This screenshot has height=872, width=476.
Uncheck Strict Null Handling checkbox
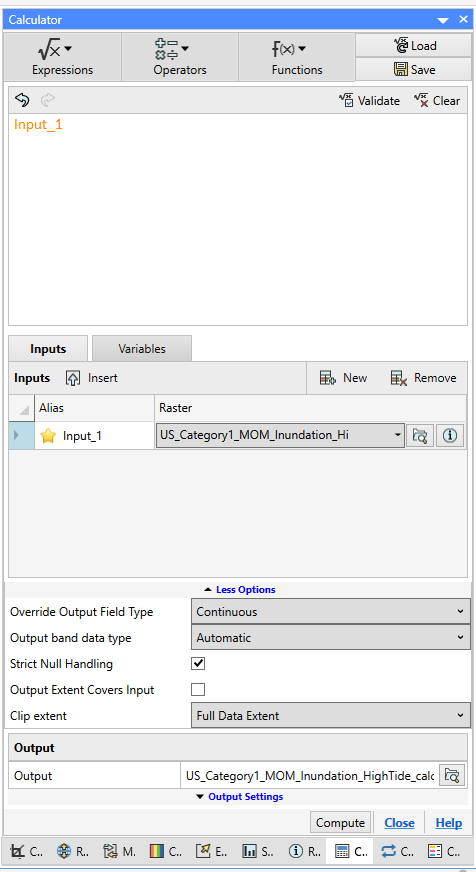click(x=198, y=663)
